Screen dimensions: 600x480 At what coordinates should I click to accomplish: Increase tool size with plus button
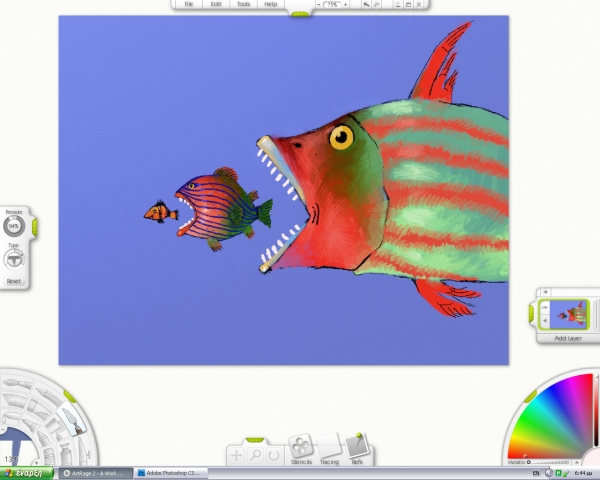coord(36,462)
